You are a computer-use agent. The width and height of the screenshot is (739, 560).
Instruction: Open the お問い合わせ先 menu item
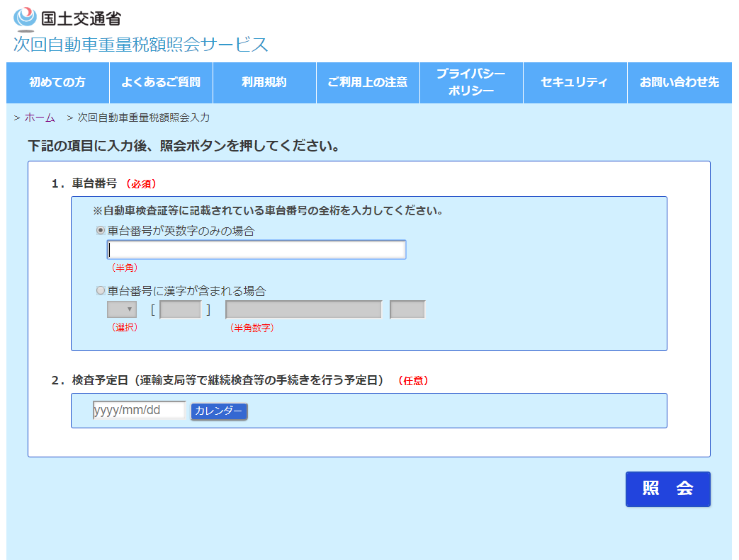point(679,82)
